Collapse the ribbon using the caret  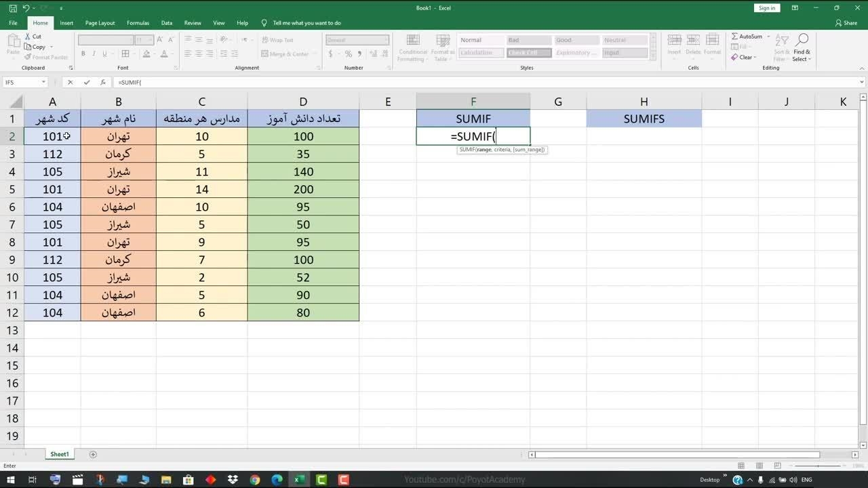coord(862,68)
